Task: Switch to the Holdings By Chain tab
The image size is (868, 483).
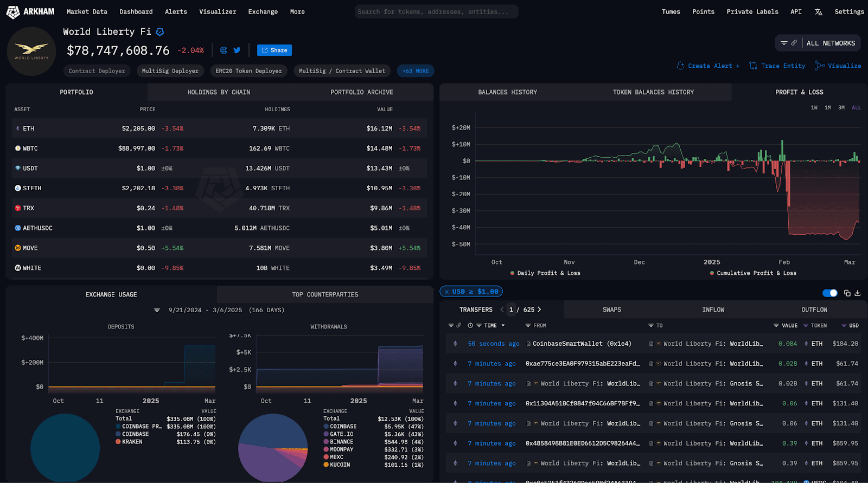Action: pyautogui.click(x=219, y=92)
